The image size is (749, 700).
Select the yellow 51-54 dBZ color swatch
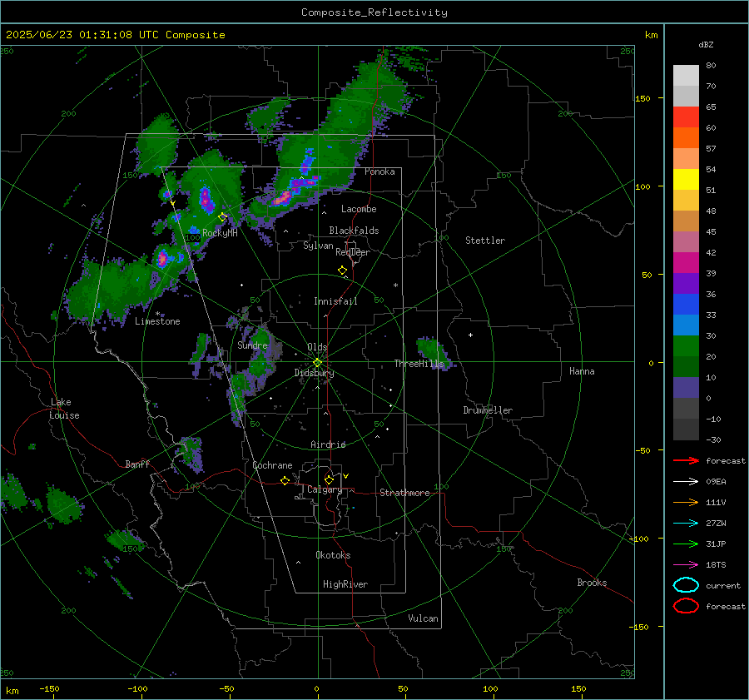686,180
